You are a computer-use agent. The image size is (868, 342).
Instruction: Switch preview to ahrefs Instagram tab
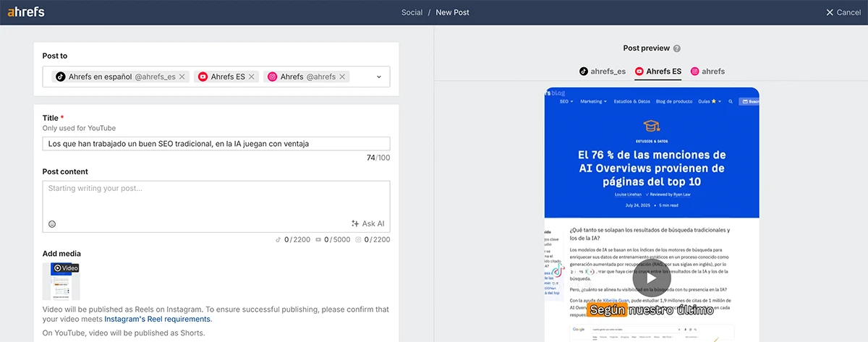coord(707,72)
